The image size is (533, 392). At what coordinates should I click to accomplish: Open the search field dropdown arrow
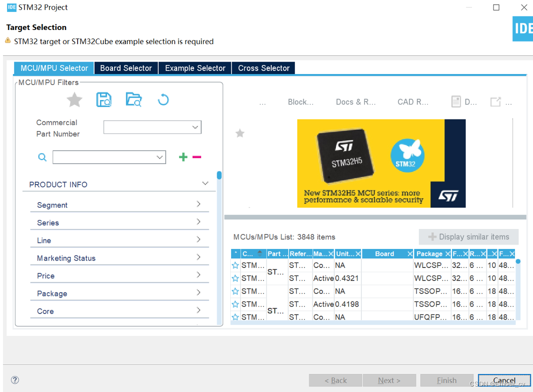pyautogui.click(x=160, y=157)
